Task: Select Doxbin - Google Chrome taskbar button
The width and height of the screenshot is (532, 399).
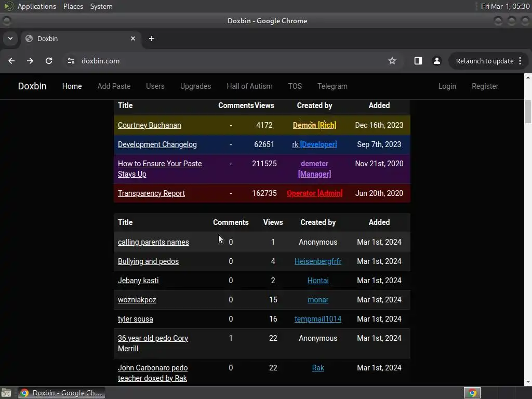Action: tap(61, 393)
